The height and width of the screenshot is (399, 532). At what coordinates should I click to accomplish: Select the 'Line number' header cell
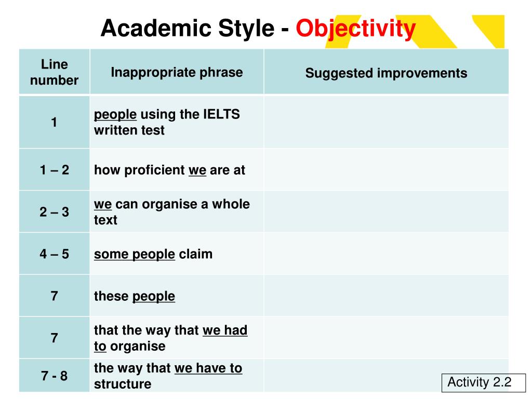click(54, 72)
